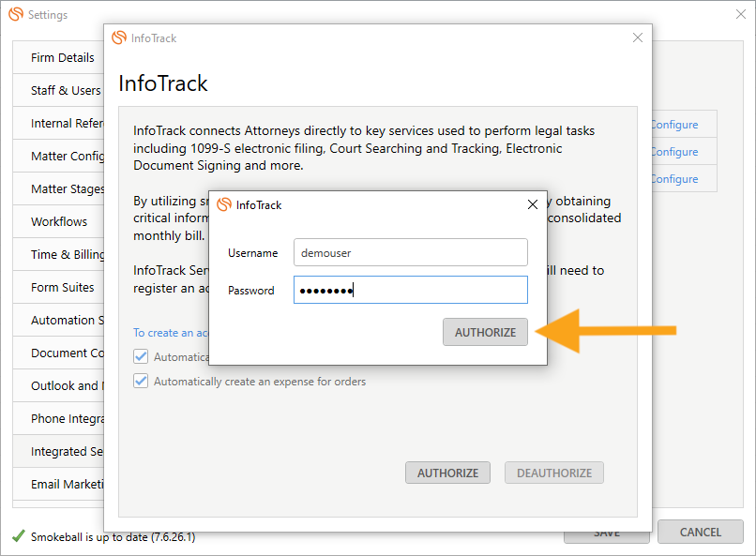Select the Workflows settings tab
This screenshot has width=756, height=556.
coord(59,221)
